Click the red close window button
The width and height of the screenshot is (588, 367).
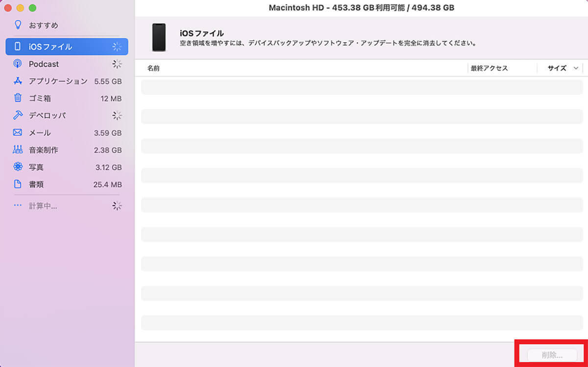coord(8,8)
